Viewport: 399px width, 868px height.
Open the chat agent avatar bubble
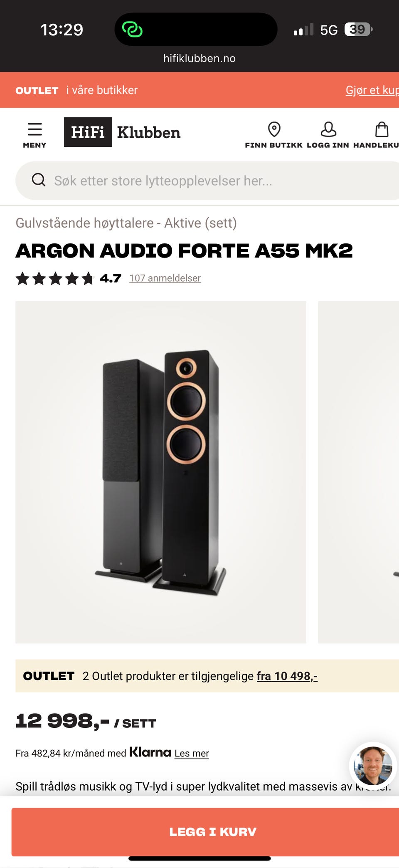coord(373,766)
